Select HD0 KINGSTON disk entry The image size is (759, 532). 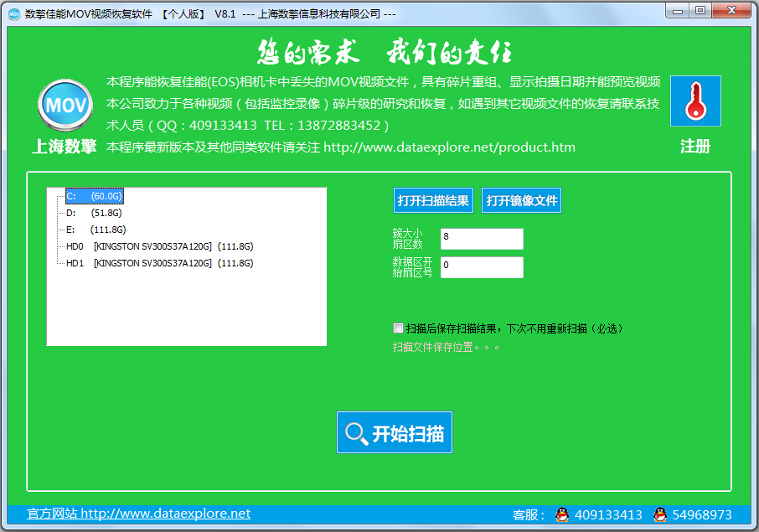point(159,246)
